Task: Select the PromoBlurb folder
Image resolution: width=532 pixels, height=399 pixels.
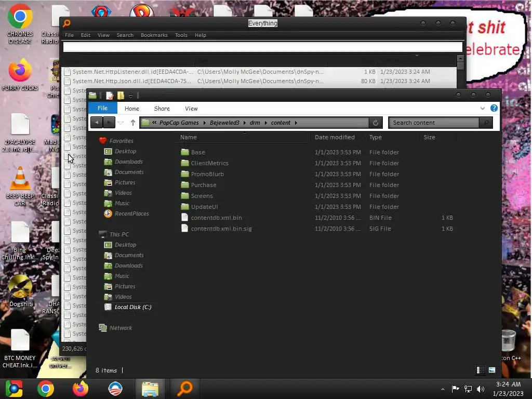Action: pos(207,174)
